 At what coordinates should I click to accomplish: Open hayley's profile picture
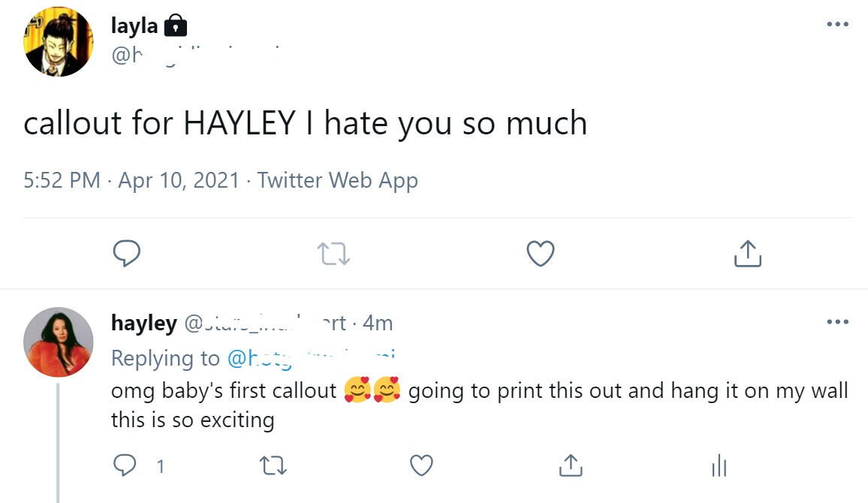pos(59,342)
